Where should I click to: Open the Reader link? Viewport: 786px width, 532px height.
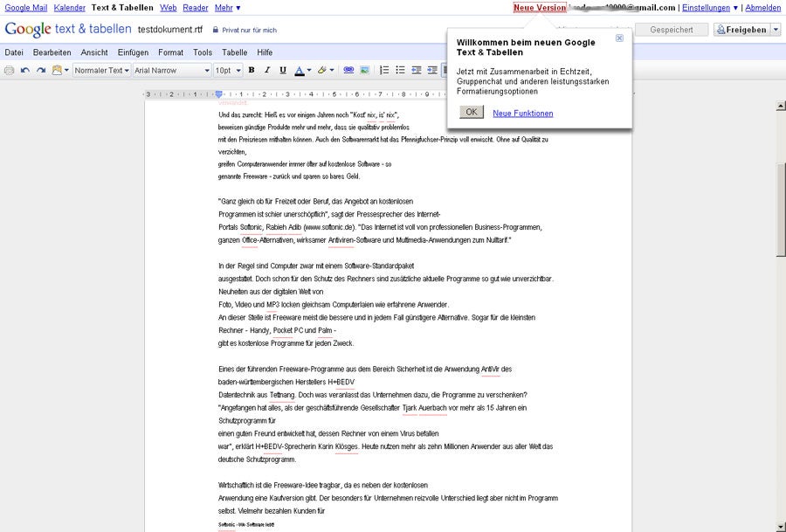(196, 8)
